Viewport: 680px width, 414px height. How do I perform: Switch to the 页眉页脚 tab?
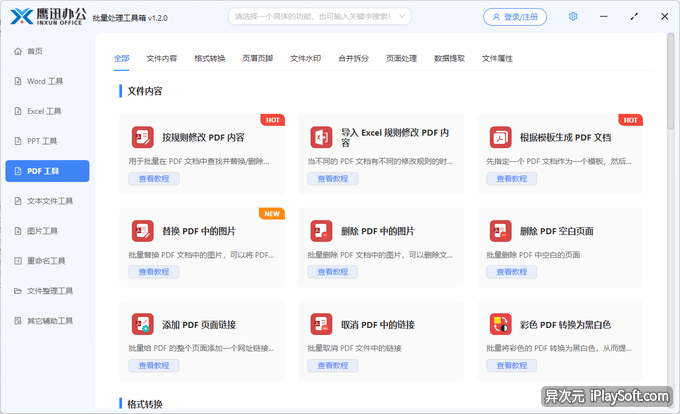click(x=258, y=58)
